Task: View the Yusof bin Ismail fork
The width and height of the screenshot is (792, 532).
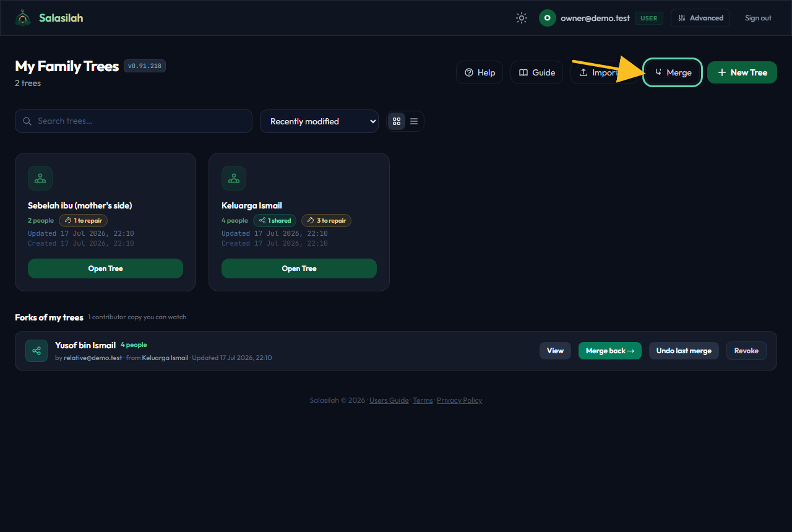Action: click(555, 351)
